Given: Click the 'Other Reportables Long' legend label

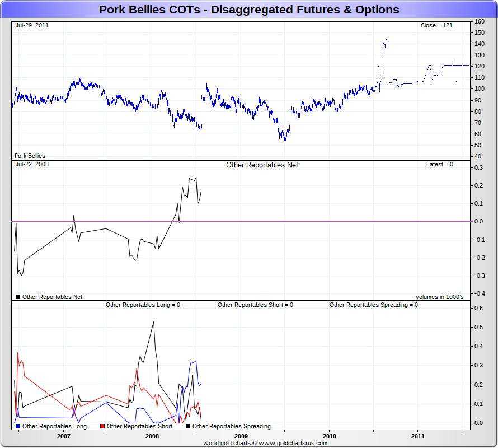Looking at the screenshot, I should [54, 426].
